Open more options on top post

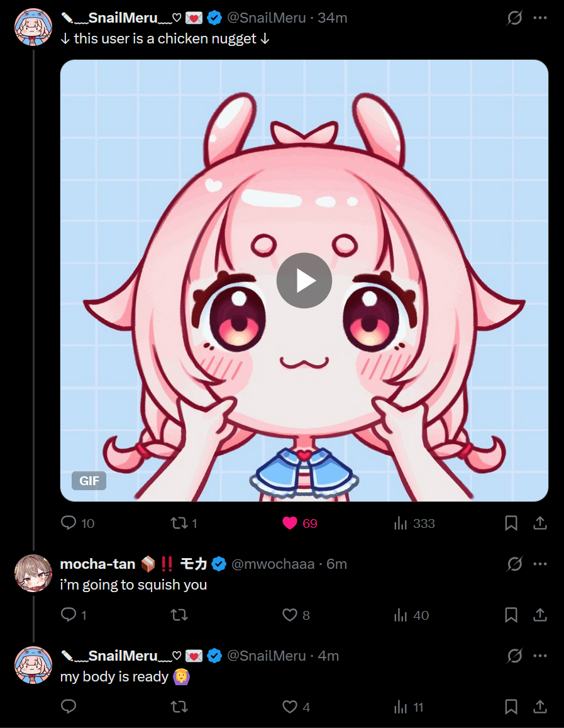(x=540, y=18)
